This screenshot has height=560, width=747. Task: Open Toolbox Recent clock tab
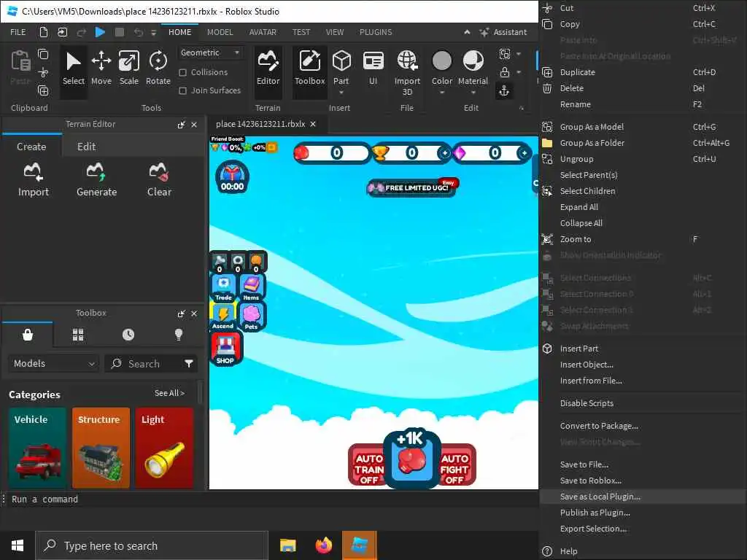(128, 335)
